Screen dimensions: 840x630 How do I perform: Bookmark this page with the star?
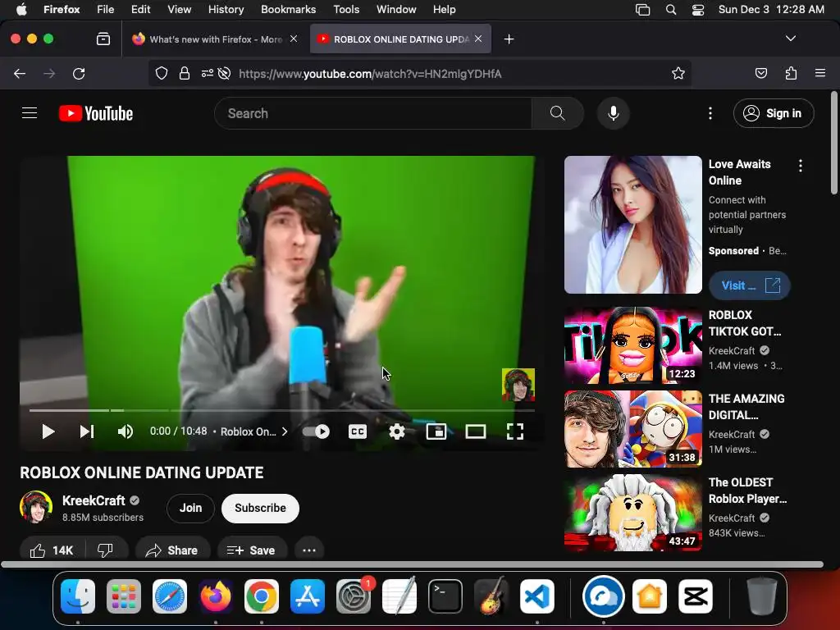(678, 73)
